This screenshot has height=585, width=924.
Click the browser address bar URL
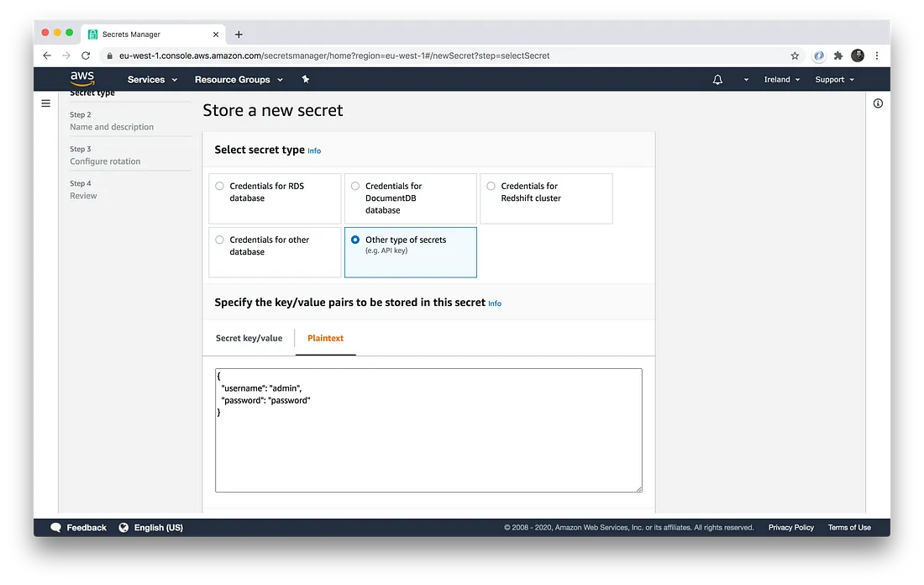click(x=334, y=55)
